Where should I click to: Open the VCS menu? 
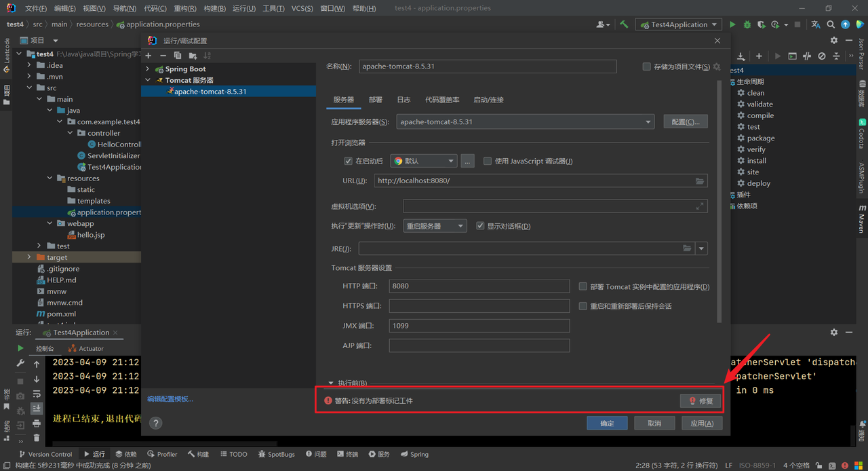pyautogui.click(x=302, y=9)
